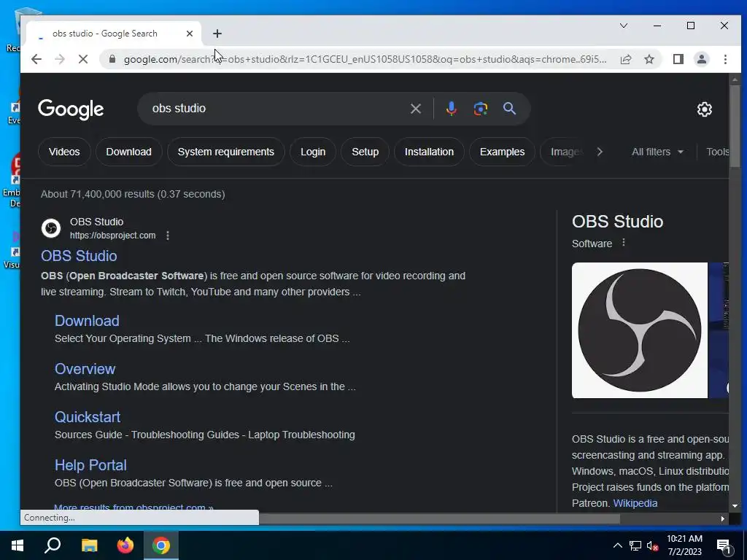
Task: Select the Download filter chip
Action: pyautogui.click(x=128, y=152)
